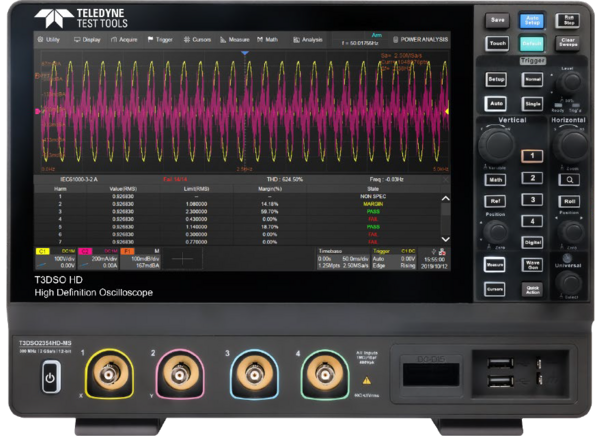The image size is (600, 436).
Task: Click the Ref hardware button
Action: pos(496,201)
